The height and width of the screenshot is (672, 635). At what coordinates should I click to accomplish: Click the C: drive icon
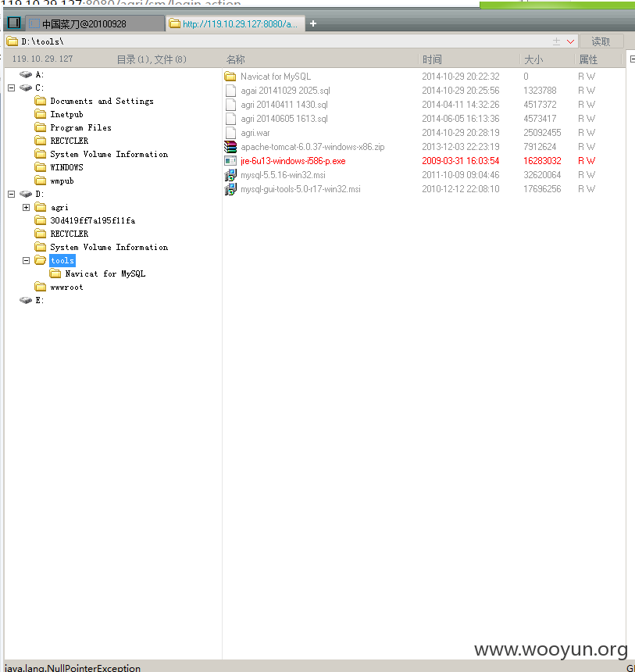click(26, 88)
